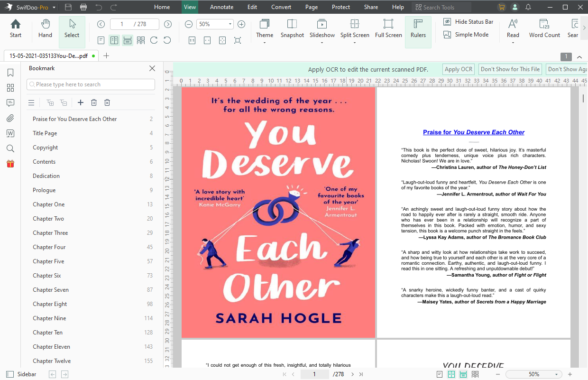Screen dimensions: 588x380
Task: Open the search panel in the sidebar
Action: tap(10, 148)
